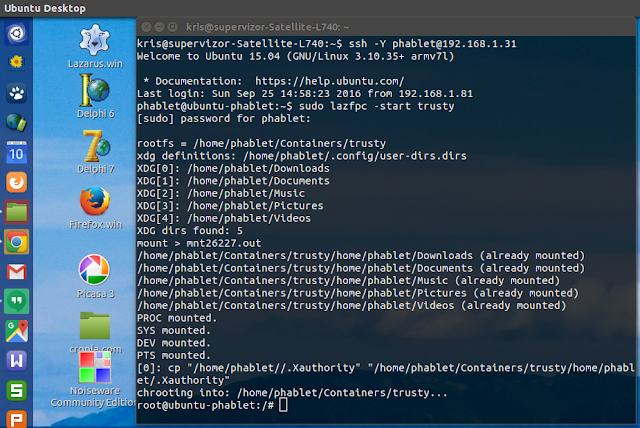
Task: Click the 'mount > mnt26227.out' line
Action: pyautogui.click(x=199, y=243)
